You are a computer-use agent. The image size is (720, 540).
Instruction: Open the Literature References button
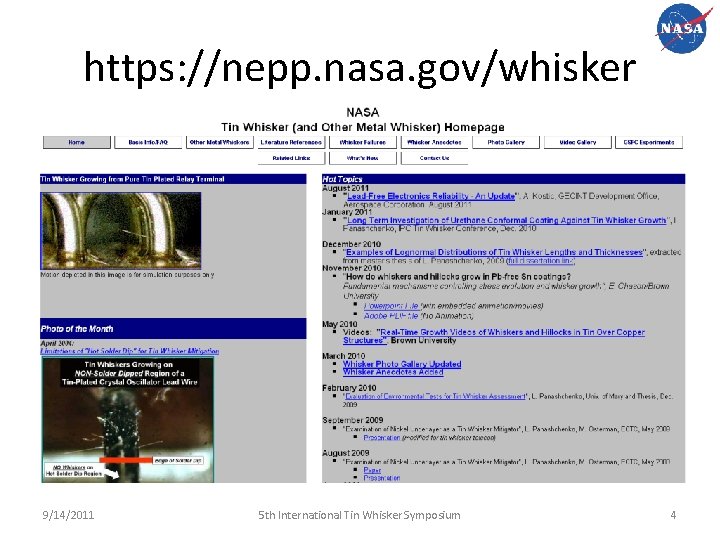click(291, 142)
